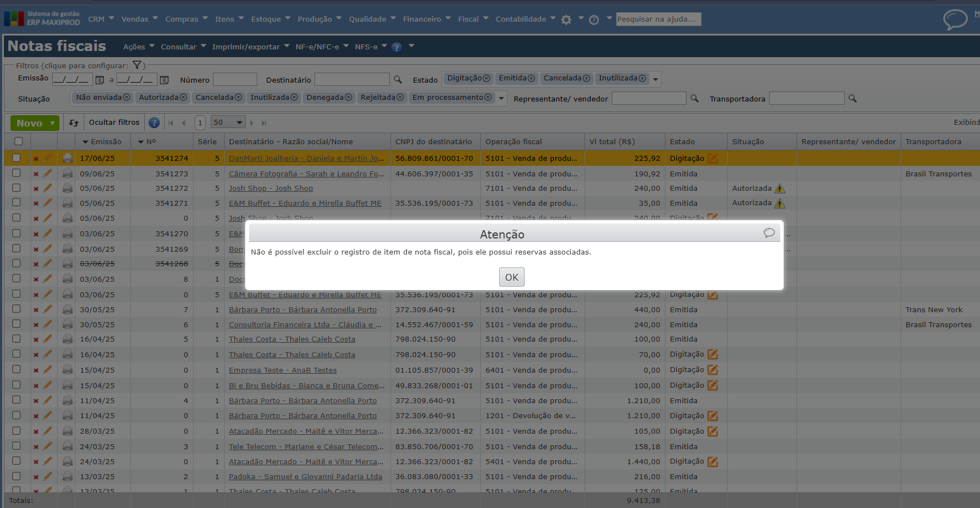The height and width of the screenshot is (508, 980).
Task: Click the Representante/vendedor search magnifier
Action: coord(694,99)
